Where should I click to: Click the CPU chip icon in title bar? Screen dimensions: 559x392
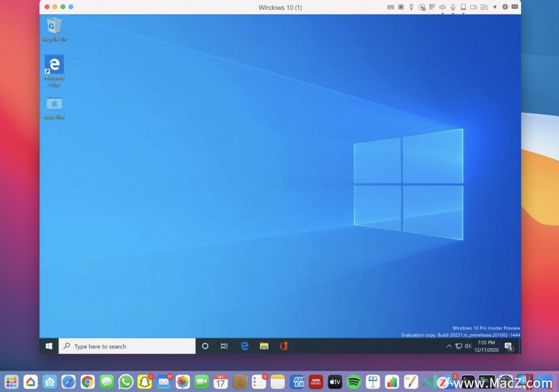(x=401, y=7)
